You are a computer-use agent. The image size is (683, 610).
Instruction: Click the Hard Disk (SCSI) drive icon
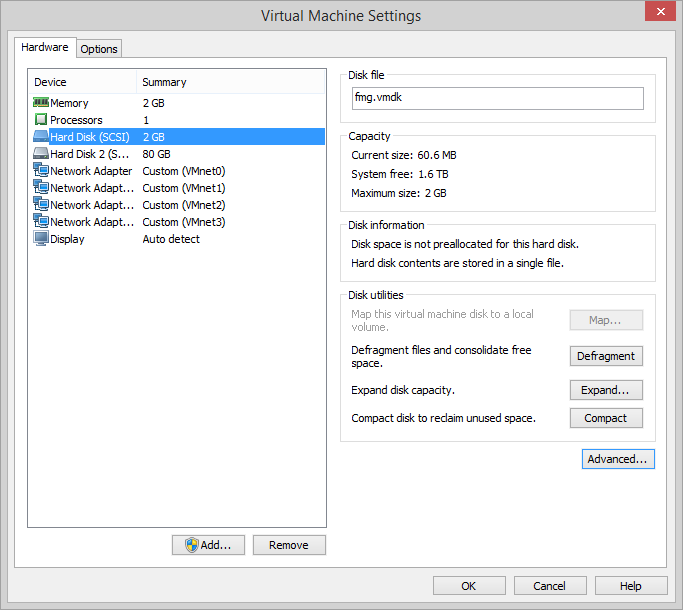41,137
